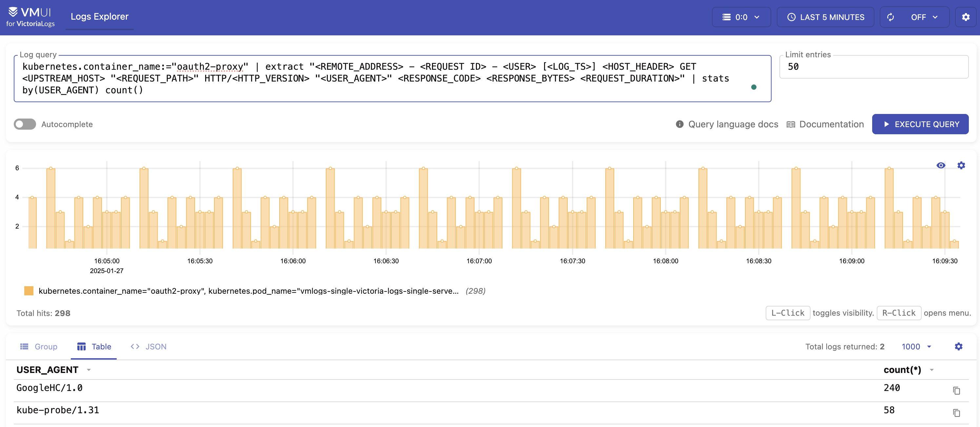Click the Execute Query button
The height and width of the screenshot is (427, 980).
pos(920,124)
